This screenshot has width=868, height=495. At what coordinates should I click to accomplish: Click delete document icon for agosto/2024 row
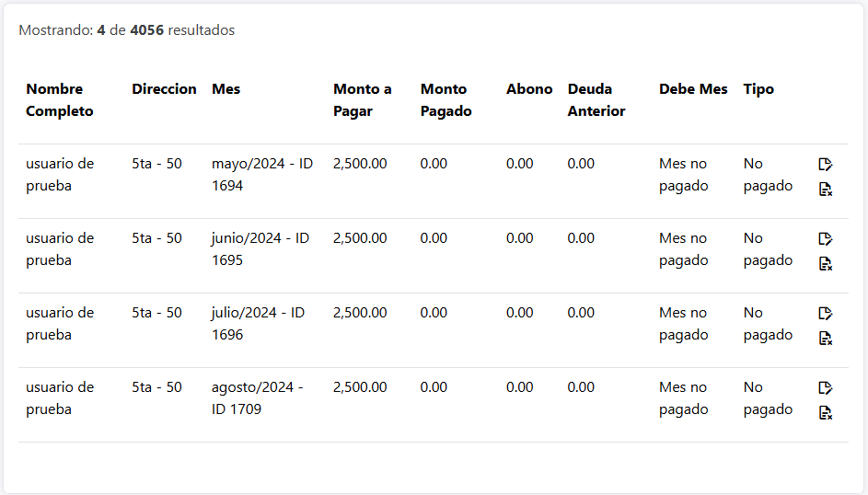[x=826, y=413]
